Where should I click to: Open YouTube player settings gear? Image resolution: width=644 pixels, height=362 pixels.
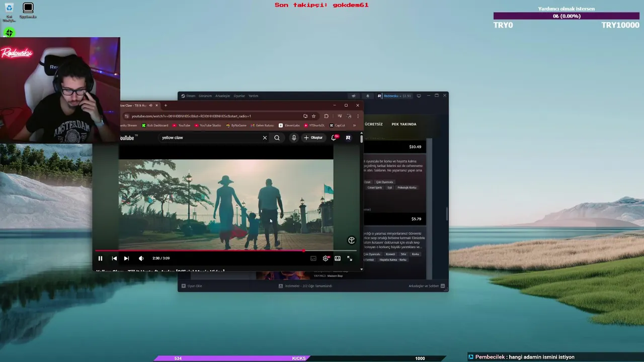tap(326, 258)
